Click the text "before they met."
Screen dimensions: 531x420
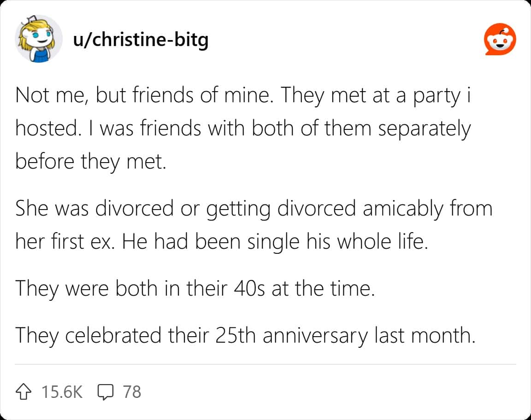[x=90, y=161]
